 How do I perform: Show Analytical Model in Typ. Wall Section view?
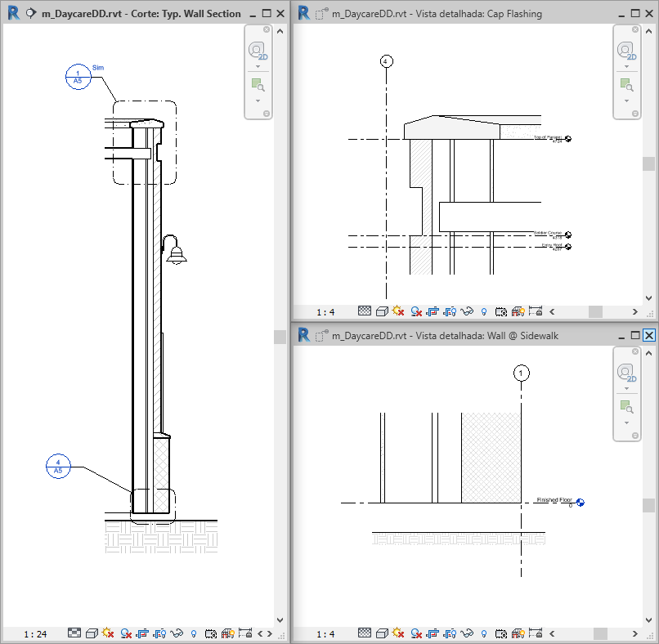coord(228,633)
